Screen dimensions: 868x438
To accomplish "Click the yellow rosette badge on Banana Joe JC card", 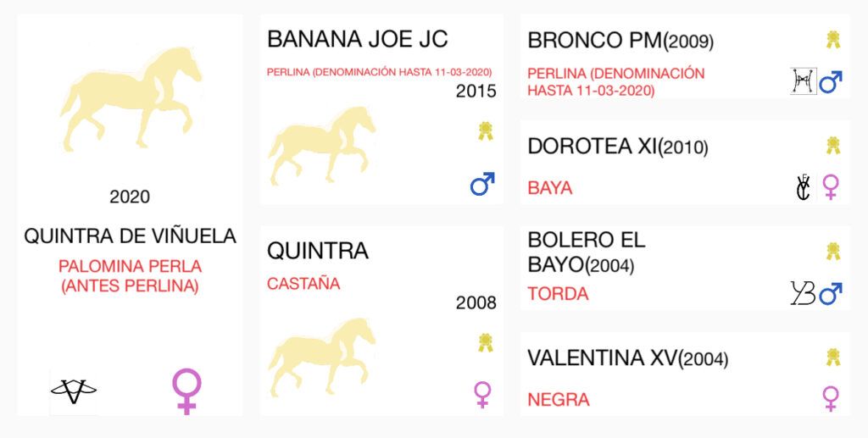I will point(486,131).
